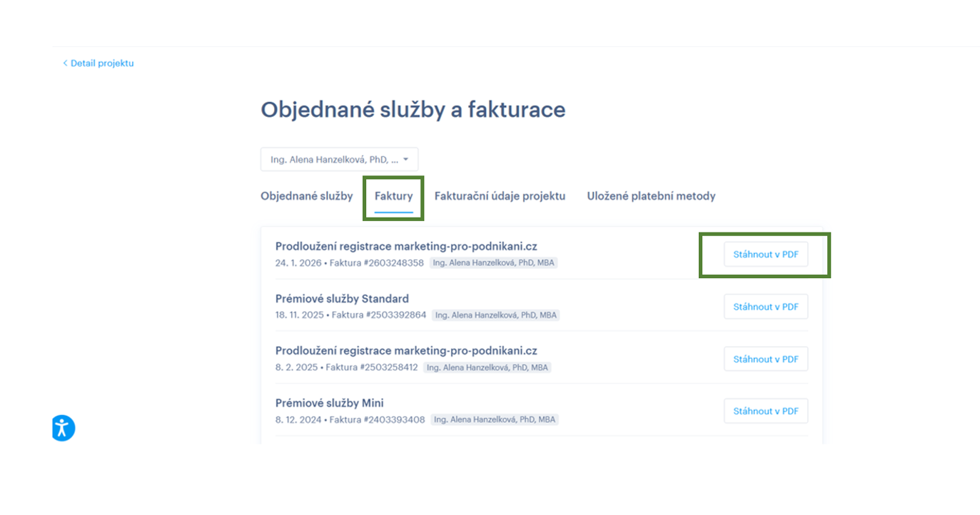Image resolution: width=980 pixels, height=515 pixels.
Task: Click the 8. 2. 2025 Prodloužení registrace title
Action: (x=406, y=350)
